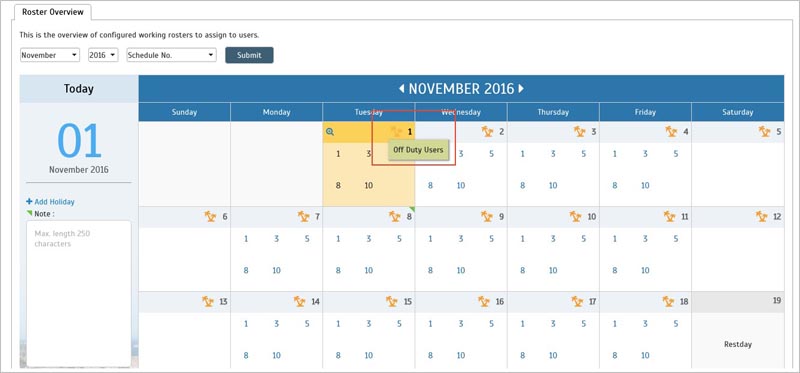Click the palm tree icon on November 5
Screen dimensions: 800x373
(764, 132)
